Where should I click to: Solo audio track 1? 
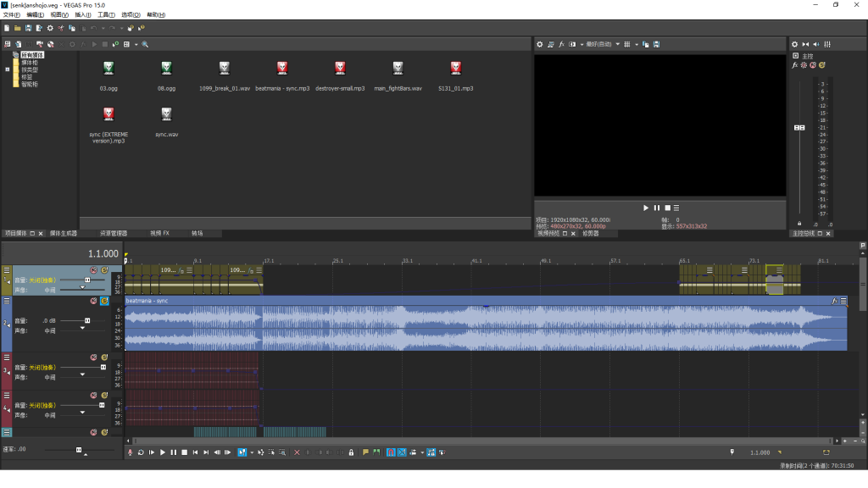point(104,271)
